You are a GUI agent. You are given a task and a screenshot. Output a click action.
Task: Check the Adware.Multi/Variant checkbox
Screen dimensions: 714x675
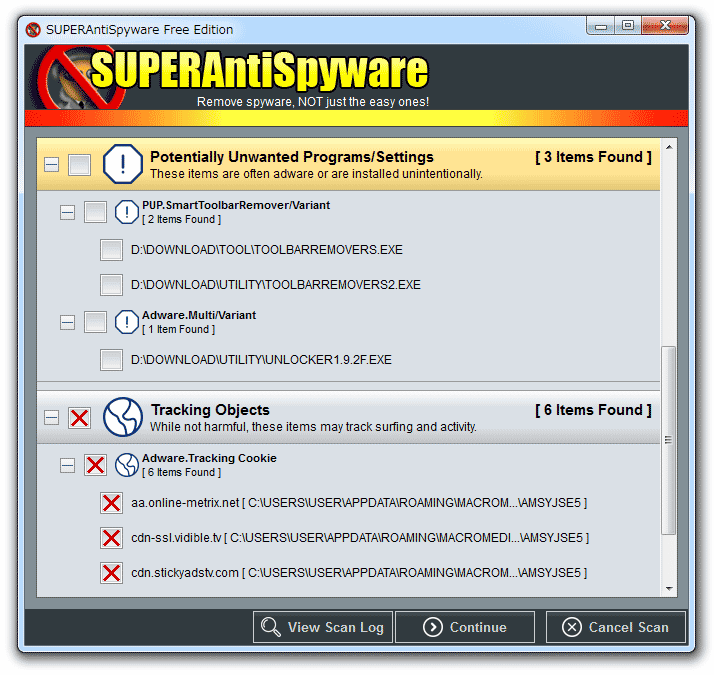click(x=95, y=322)
